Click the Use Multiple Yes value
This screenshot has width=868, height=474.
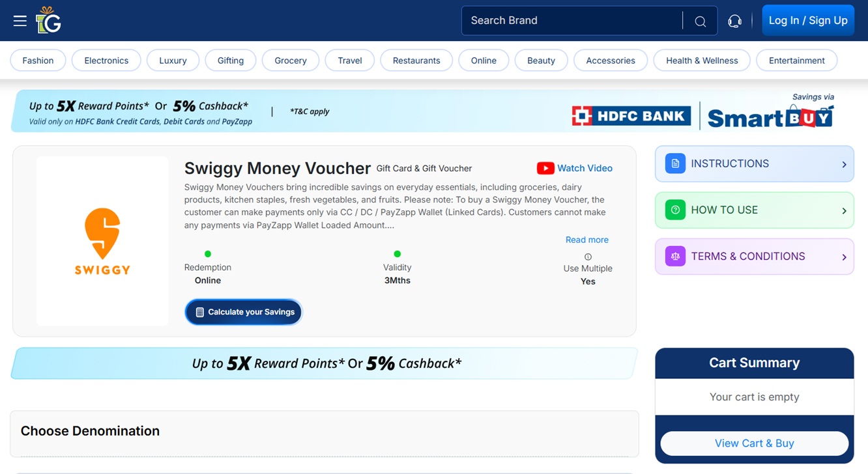pos(588,281)
